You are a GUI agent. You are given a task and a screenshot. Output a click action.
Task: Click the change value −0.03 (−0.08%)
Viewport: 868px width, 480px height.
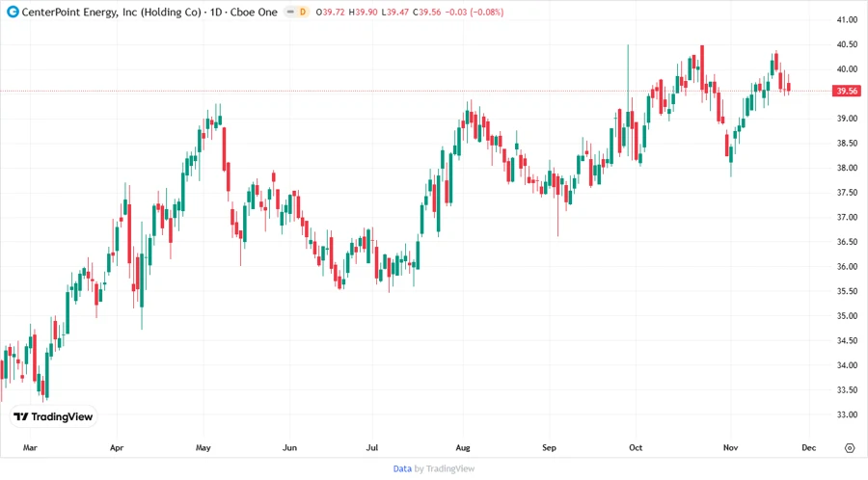[x=475, y=13]
